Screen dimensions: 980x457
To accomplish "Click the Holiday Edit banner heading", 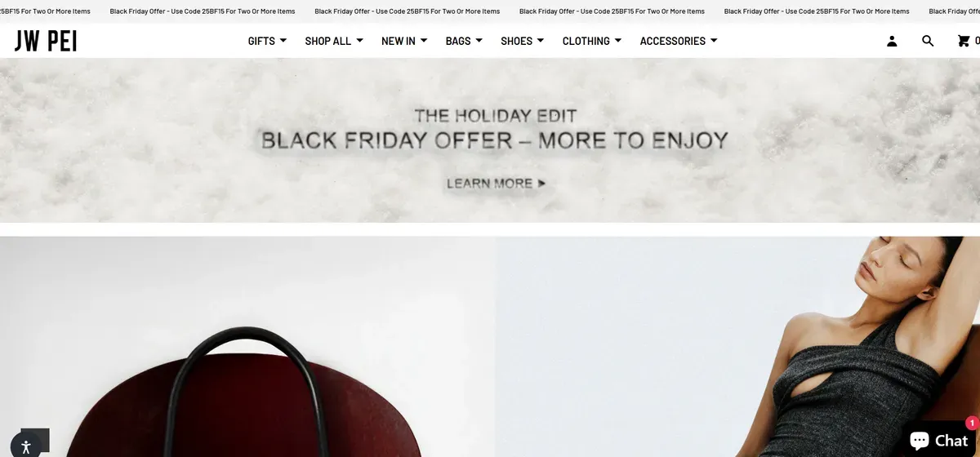I will point(495,116).
